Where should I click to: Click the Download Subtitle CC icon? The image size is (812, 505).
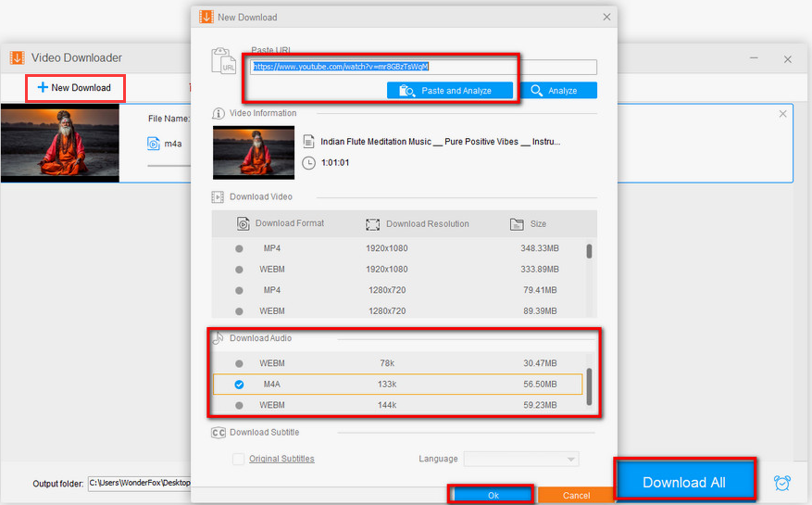[x=219, y=432]
